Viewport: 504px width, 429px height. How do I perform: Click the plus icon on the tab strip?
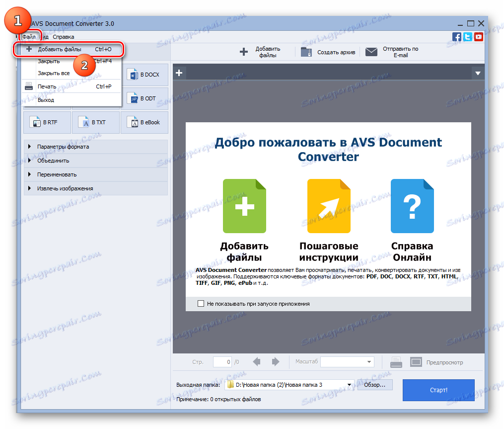point(179,73)
